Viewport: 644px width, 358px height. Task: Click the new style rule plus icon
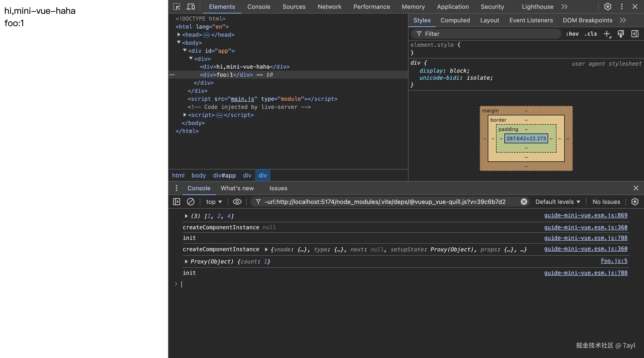coord(607,34)
